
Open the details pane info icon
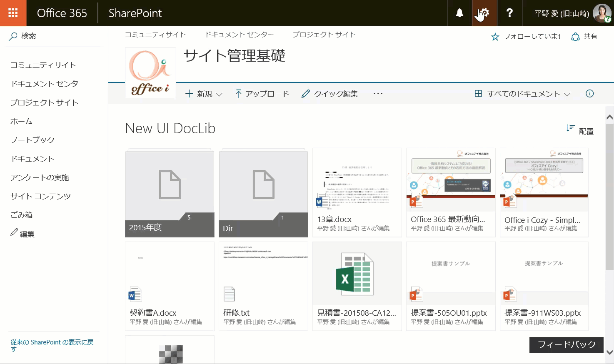589,94
